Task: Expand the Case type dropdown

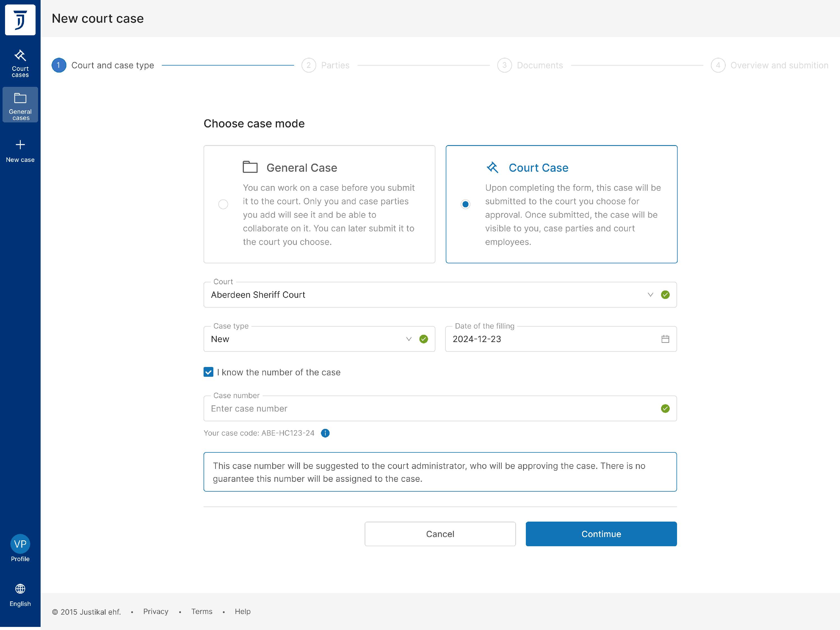Action: coord(409,339)
